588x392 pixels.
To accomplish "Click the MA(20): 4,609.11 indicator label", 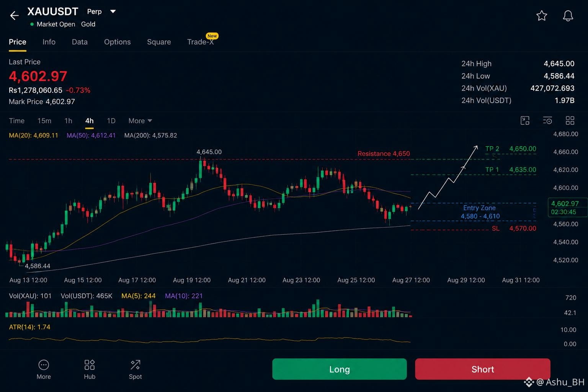I will point(34,136).
